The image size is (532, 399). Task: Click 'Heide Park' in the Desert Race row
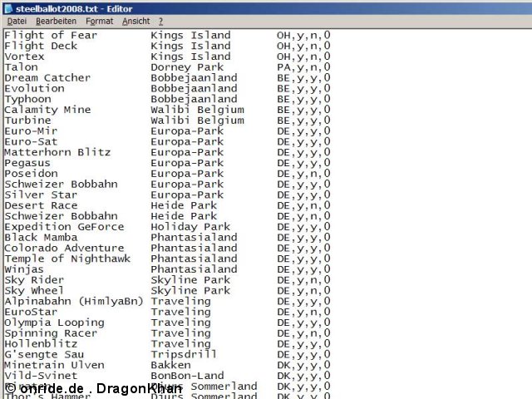(184, 205)
